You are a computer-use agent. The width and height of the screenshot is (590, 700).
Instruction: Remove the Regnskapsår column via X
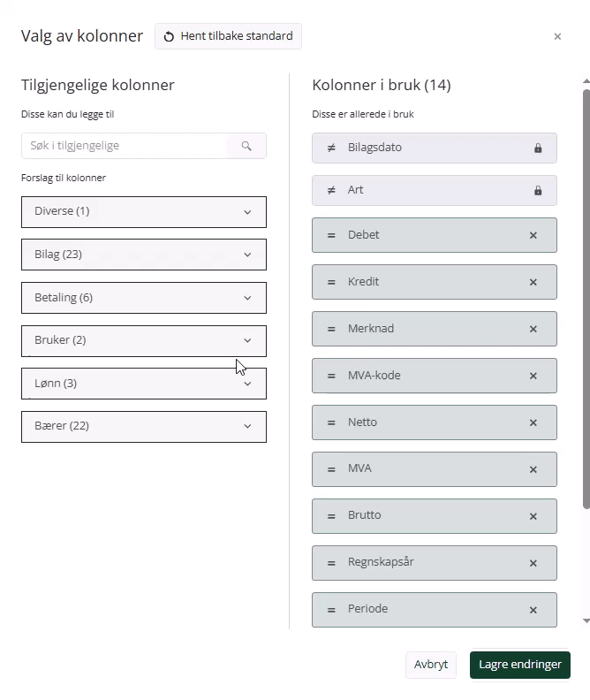[x=533, y=563]
